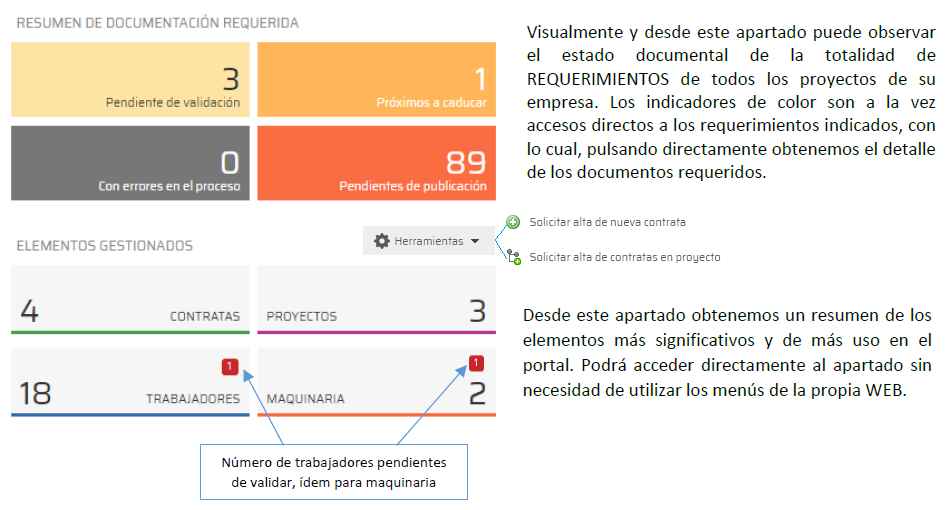Click the red badge on Trabajadores tile

(x=230, y=367)
